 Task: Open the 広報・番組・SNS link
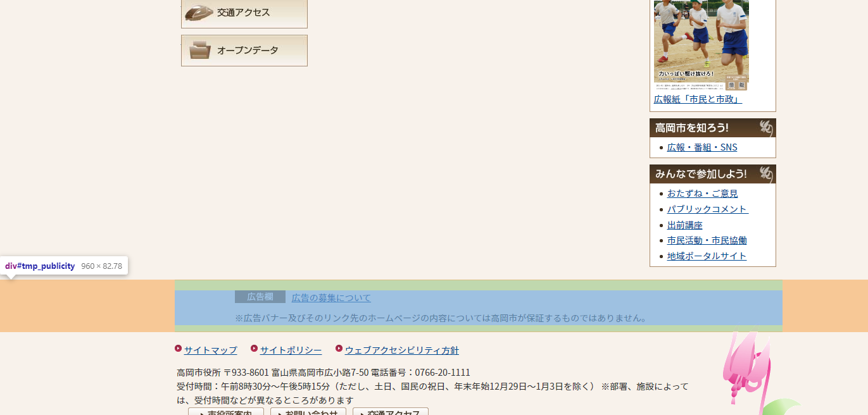[x=701, y=147]
